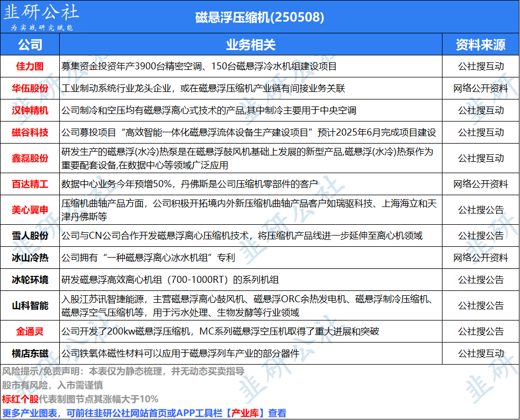Click the 汉钟精机 stock name
Screen dimensions: 520x420
pos(30,111)
